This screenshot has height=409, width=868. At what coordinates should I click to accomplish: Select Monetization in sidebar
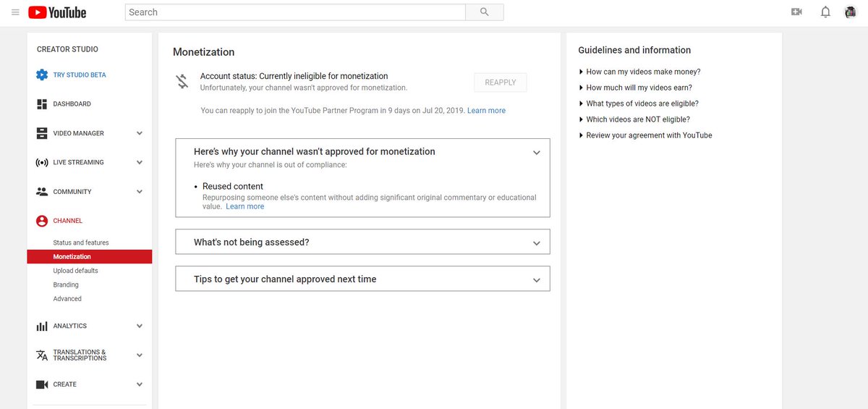tap(90, 256)
